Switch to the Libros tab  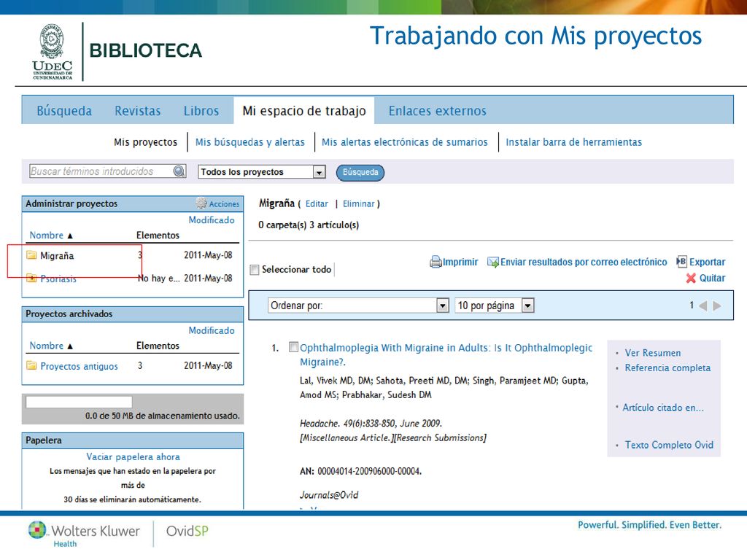201,111
